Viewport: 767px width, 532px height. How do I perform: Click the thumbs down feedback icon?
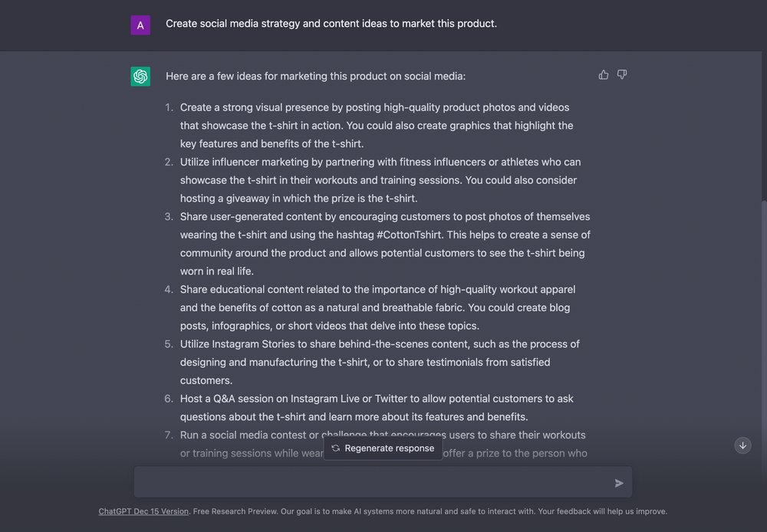pyautogui.click(x=622, y=75)
